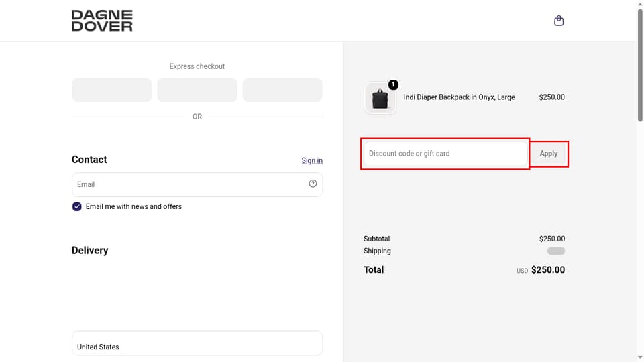Click the Sign in link
This screenshot has height=362, width=644.
(x=312, y=160)
